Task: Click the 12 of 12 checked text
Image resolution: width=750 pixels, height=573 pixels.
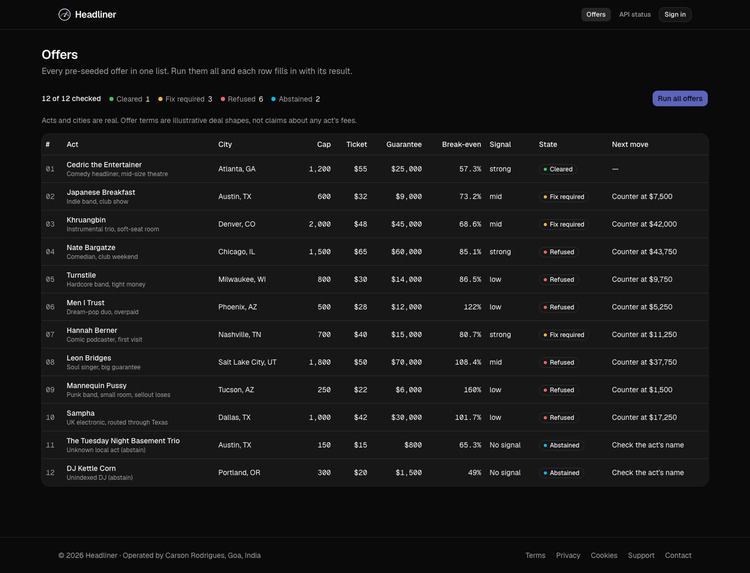Action: pos(71,99)
